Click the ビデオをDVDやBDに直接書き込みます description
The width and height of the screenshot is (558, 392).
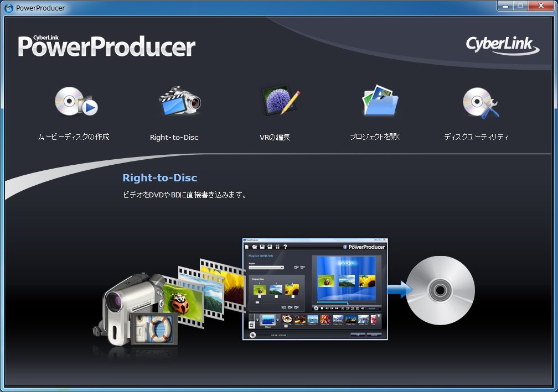[185, 195]
